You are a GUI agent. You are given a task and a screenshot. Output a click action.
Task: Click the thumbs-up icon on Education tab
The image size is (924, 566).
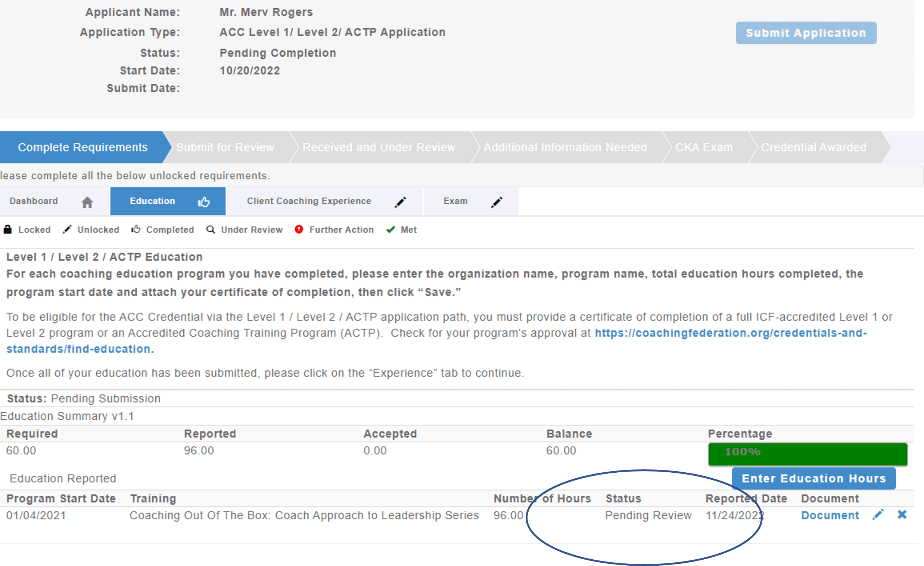pos(203,202)
